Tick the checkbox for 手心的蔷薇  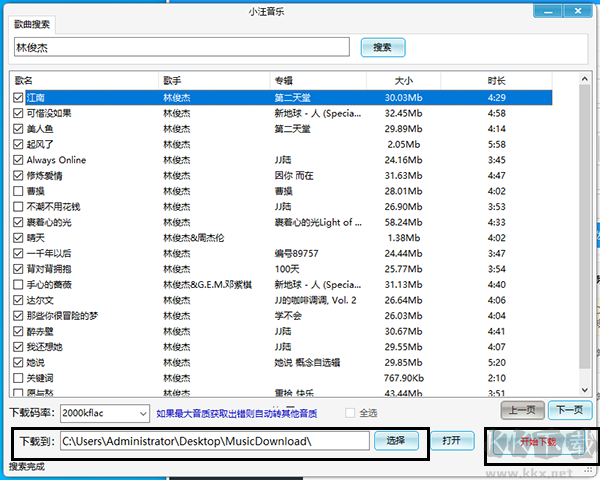click(18, 284)
